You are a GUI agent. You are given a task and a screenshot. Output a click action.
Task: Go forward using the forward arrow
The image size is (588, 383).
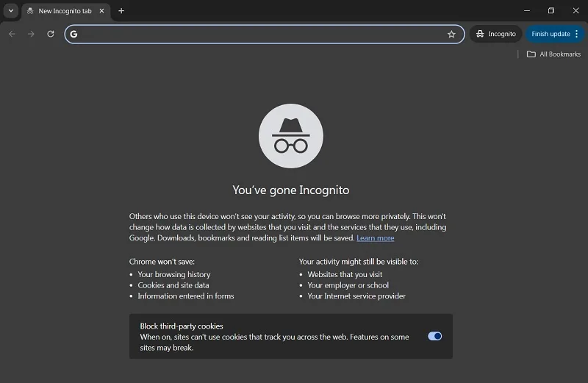(31, 34)
